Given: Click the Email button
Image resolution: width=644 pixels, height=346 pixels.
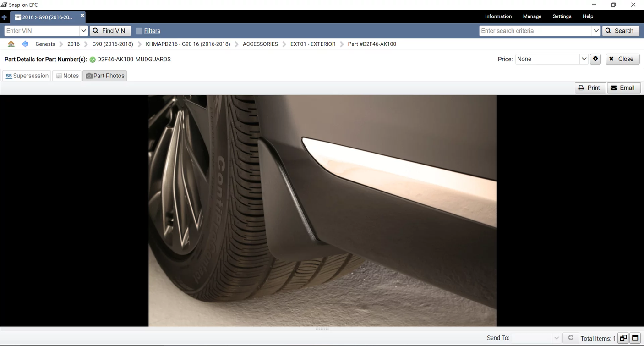Looking at the screenshot, I should pyautogui.click(x=624, y=88).
